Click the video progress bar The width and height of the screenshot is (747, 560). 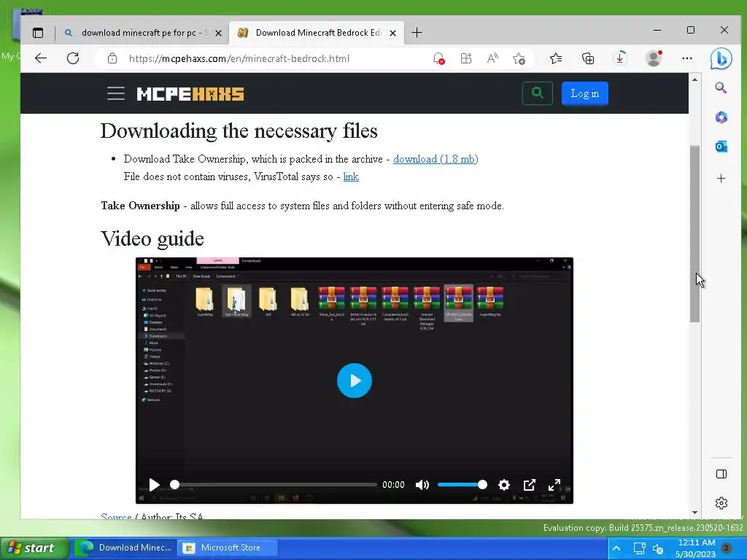pos(275,485)
